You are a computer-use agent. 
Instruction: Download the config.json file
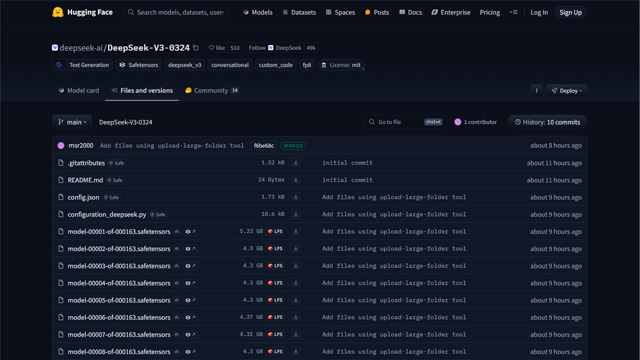(x=296, y=197)
